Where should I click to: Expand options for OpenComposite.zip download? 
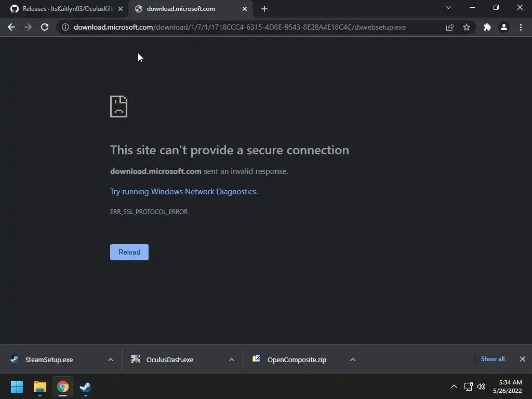[353, 360]
